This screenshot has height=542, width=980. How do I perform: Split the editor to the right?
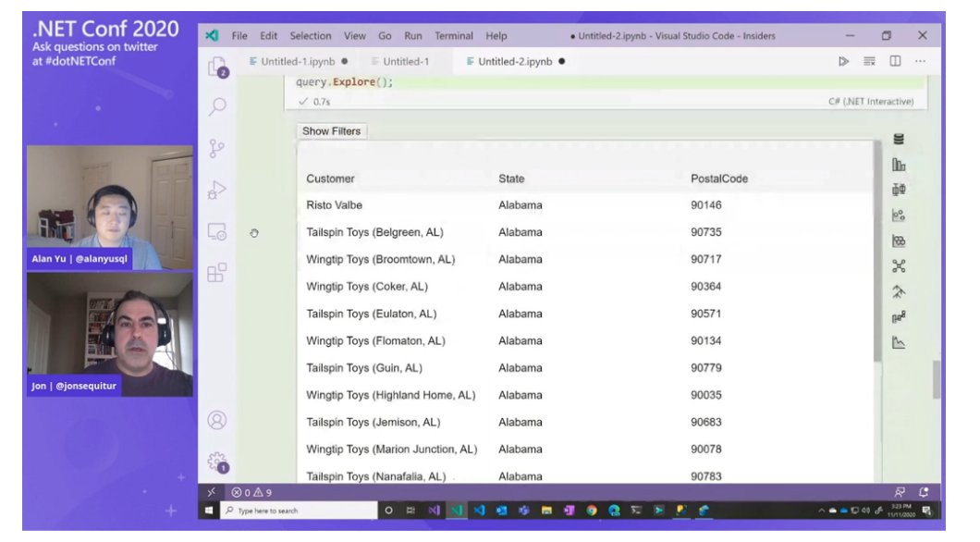(895, 61)
